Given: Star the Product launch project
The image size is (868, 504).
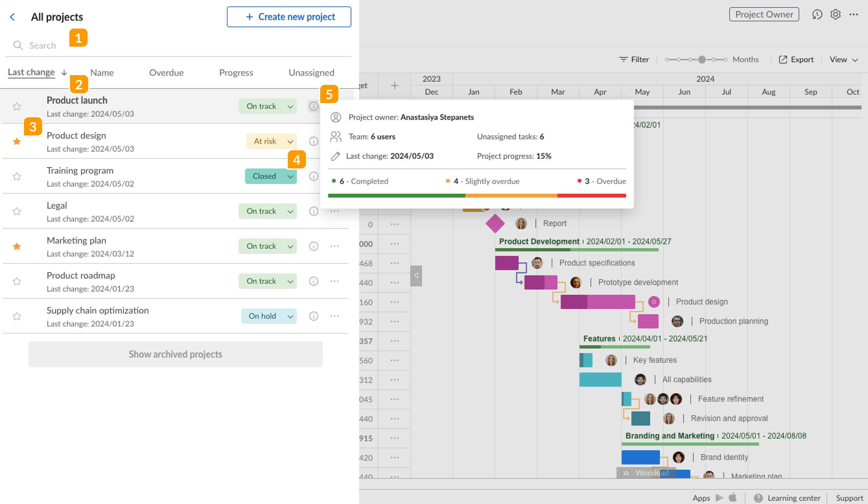Looking at the screenshot, I should [x=17, y=106].
